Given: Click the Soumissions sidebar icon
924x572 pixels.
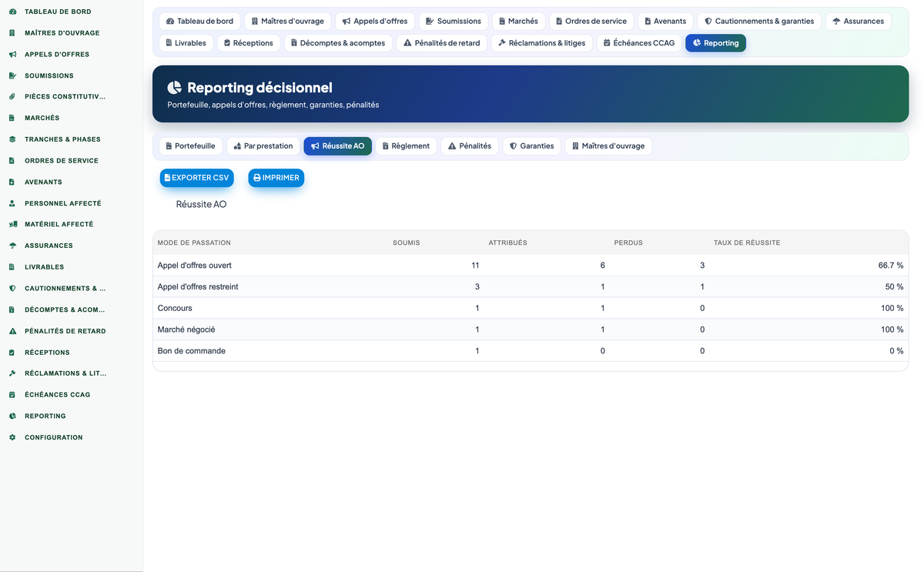Looking at the screenshot, I should [12, 75].
